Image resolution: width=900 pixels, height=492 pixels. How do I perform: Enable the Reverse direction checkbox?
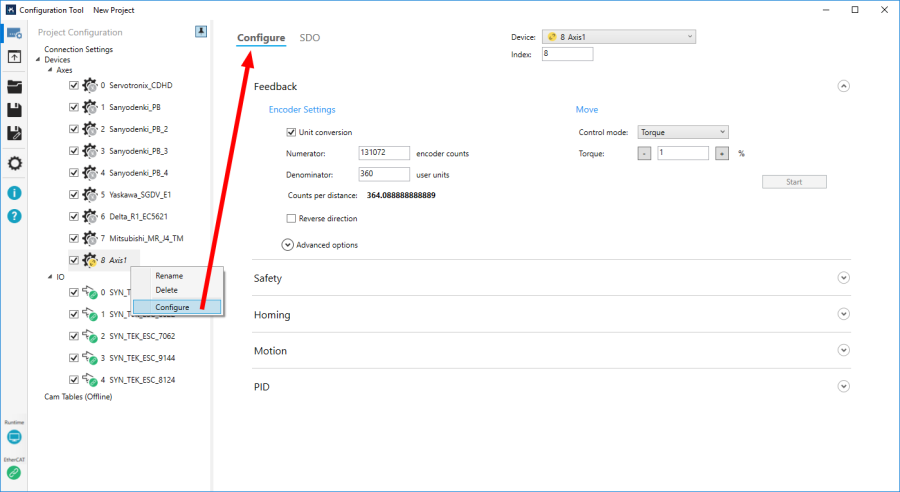291,218
